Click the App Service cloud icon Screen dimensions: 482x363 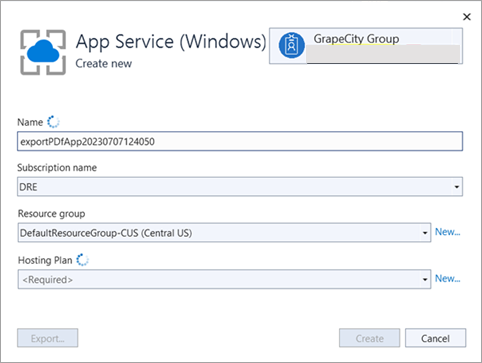43,52
